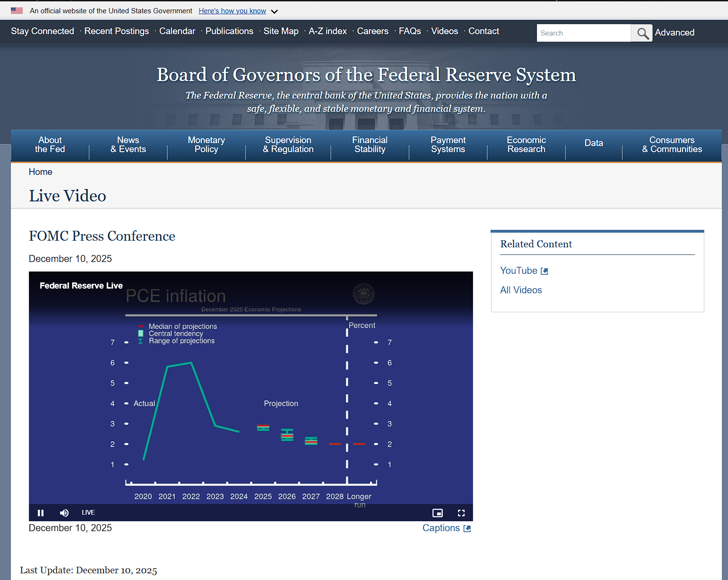
Task: Click the 'Related Content' heading
Action: coord(536,244)
